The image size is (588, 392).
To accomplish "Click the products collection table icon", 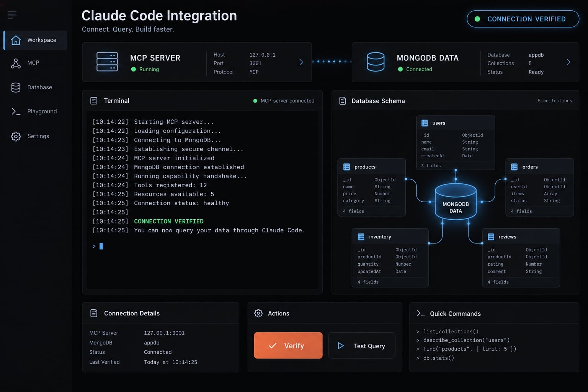I will coord(346,167).
